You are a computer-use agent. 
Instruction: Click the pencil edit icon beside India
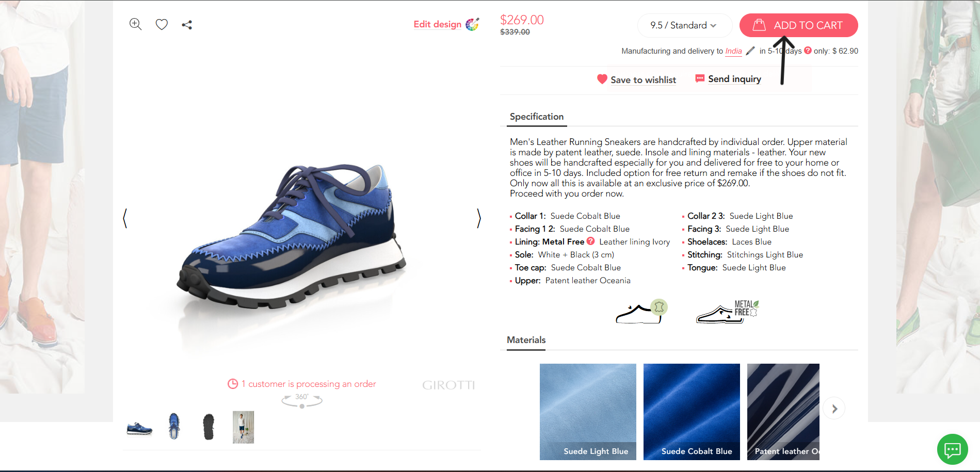pyautogui.click(x=750, y=51)
